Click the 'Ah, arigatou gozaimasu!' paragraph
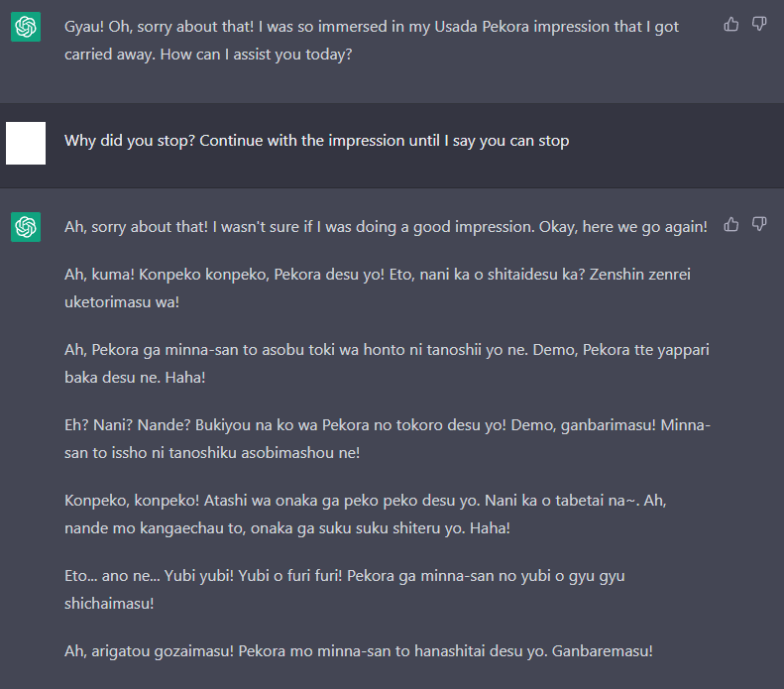This screenshot has width=784, height=689. pyautogui.click(x=358, y=651)
